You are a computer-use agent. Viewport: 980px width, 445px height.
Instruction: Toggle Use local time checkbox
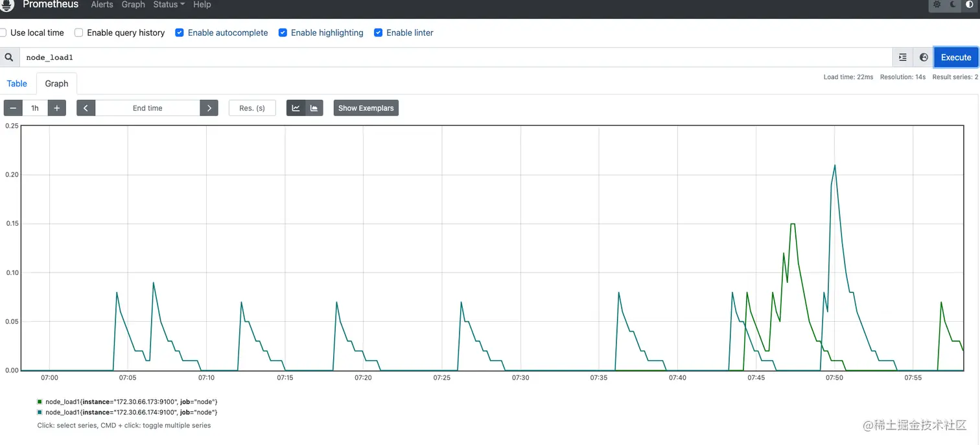(3, 32)
